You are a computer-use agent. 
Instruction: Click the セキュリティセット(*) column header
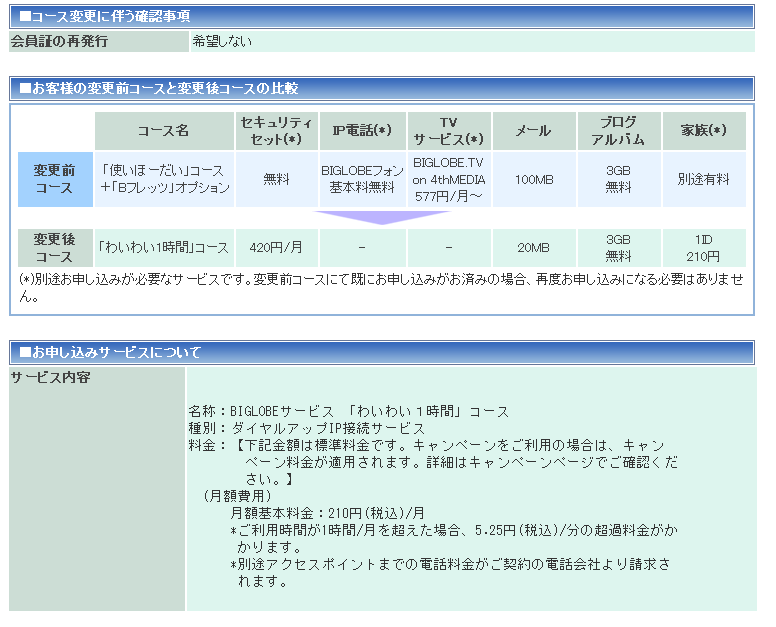pos(276,131)
